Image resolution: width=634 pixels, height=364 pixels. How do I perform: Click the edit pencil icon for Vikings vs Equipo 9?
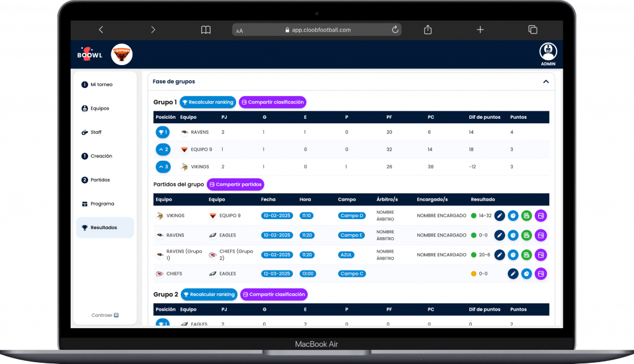[500, 215]
